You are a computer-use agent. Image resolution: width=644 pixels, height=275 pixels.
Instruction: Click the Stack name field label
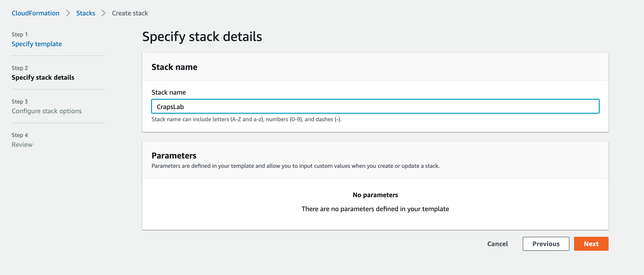point(169,93)
